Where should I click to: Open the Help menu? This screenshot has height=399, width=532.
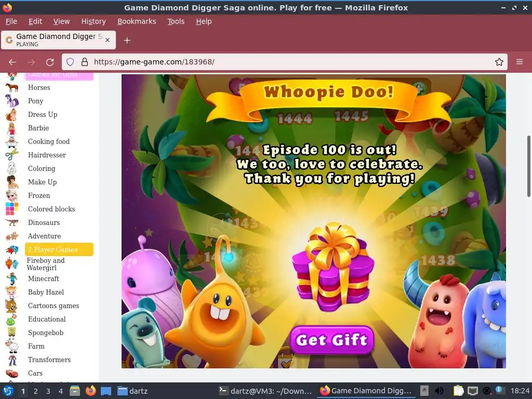coord(204,21)
